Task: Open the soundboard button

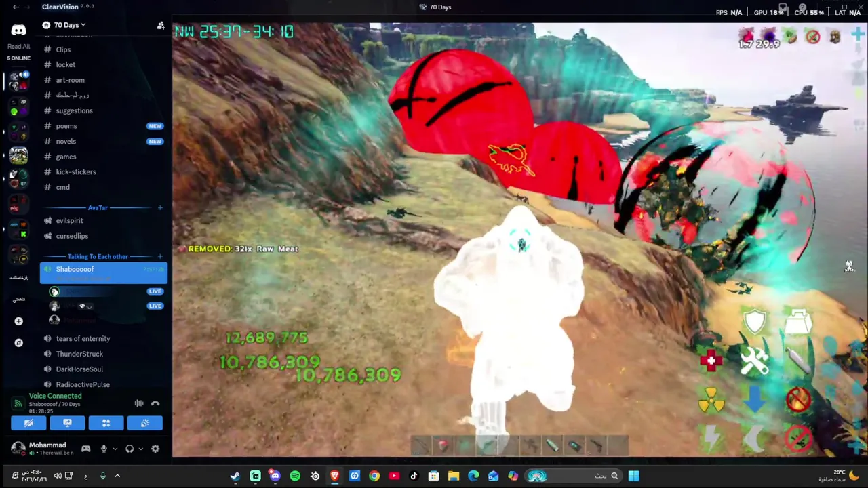Action: (144, 423)
